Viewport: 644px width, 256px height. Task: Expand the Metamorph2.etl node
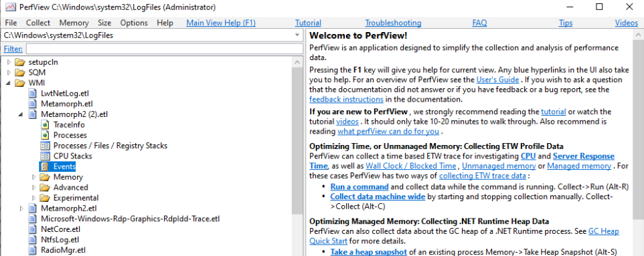[21, 209]
